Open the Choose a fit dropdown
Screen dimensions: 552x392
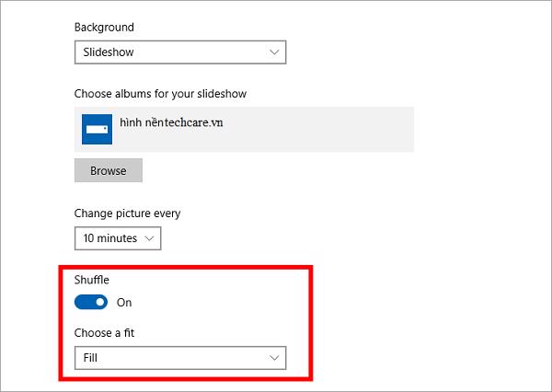pos(180,357)
